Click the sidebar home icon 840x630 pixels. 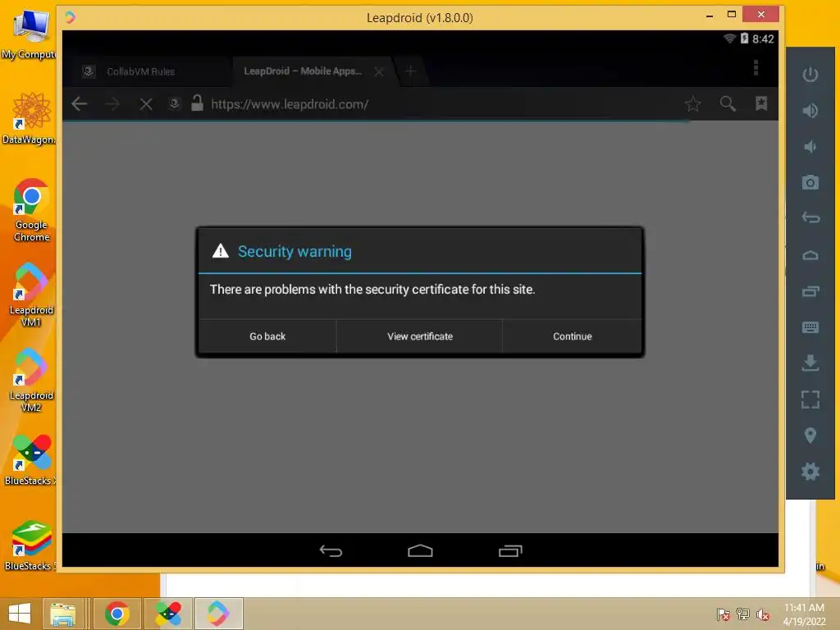pos(810,255)
